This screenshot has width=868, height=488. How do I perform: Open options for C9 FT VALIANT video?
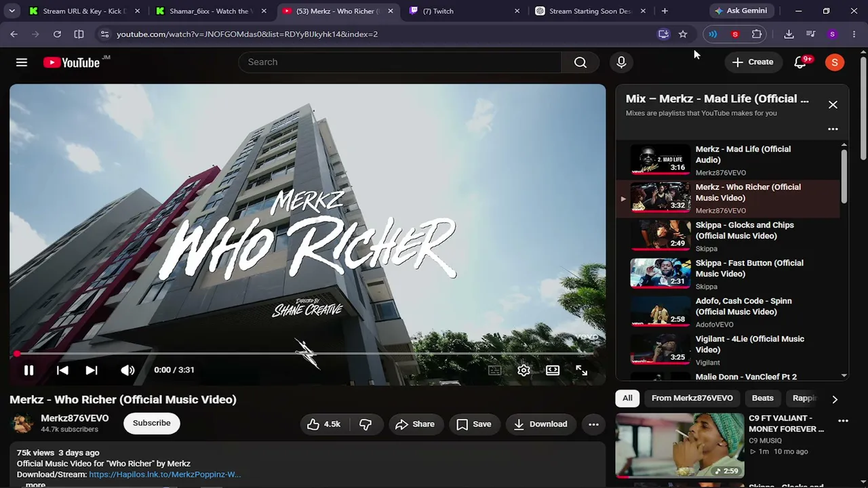pyautogui.click(x=843, y=421)
